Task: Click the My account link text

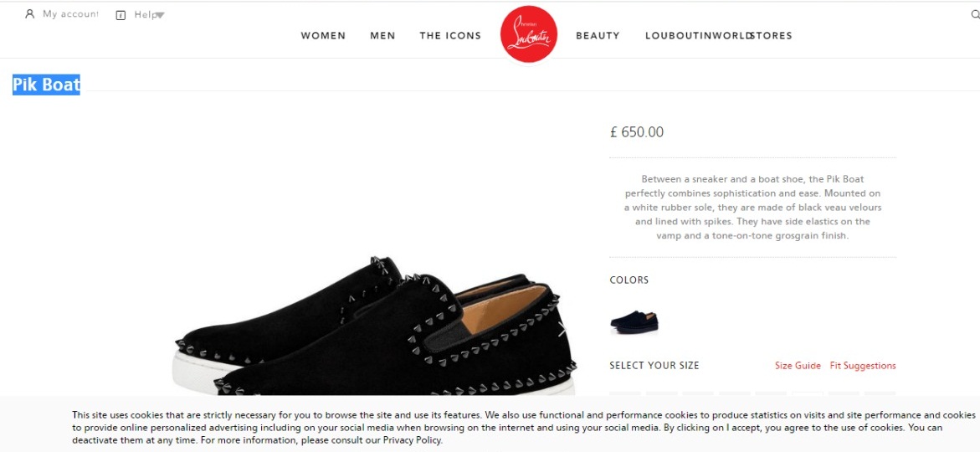Action: coord(70,13)
